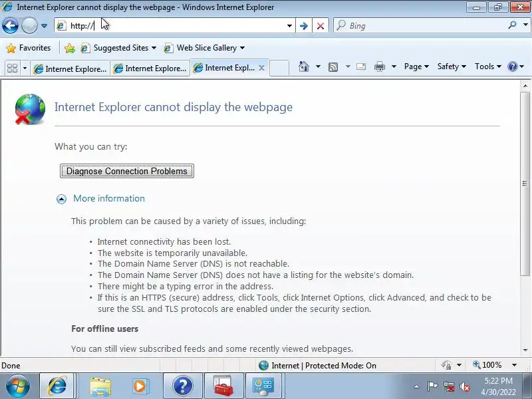
Task: Click the Home page icon
Action: (x=304, y=66)
